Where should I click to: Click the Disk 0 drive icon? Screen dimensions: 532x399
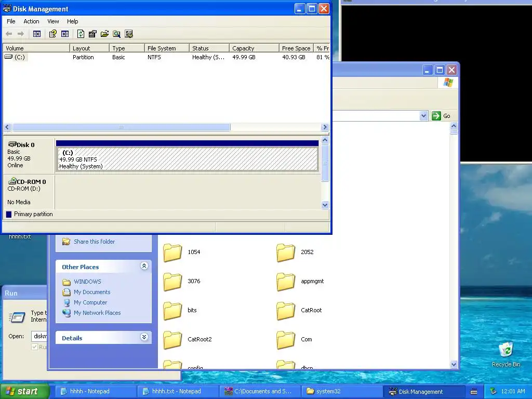coord(12,144)
